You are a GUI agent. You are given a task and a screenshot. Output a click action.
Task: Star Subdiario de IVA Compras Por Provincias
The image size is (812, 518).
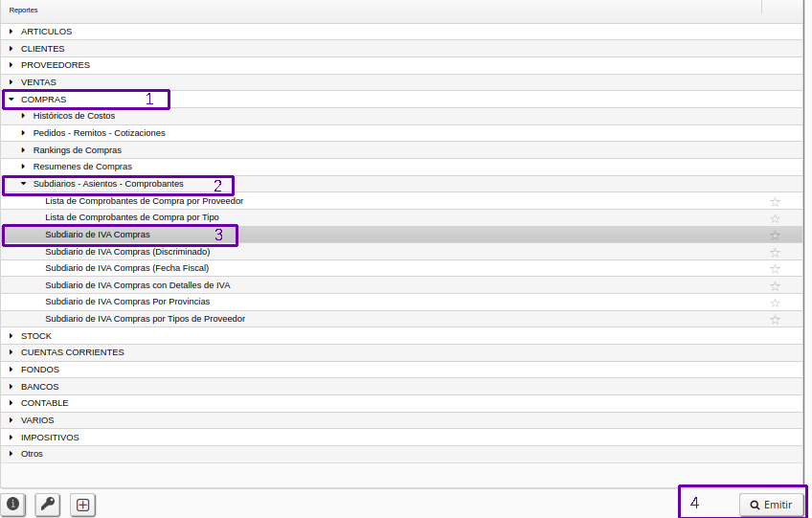pyautogui.click(x=775, y=303)
